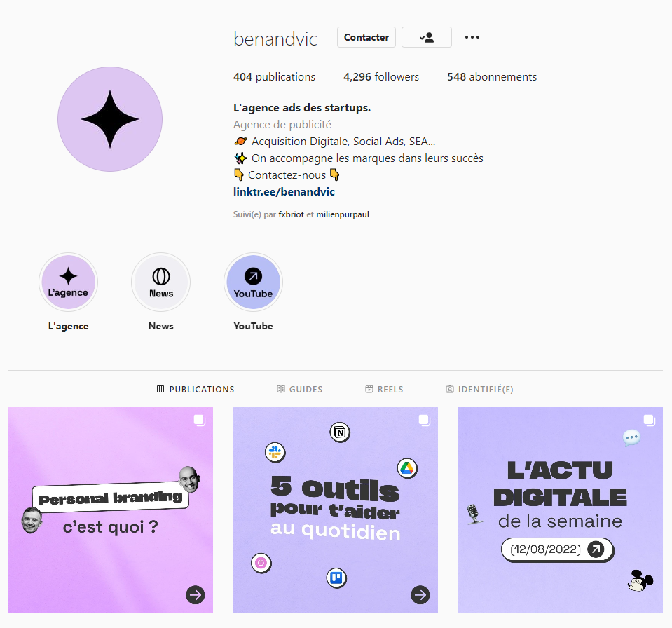Open milienpurpaul follower profile link
The width and height of the screenshot is (672, 628).
[x=343, y=214]
